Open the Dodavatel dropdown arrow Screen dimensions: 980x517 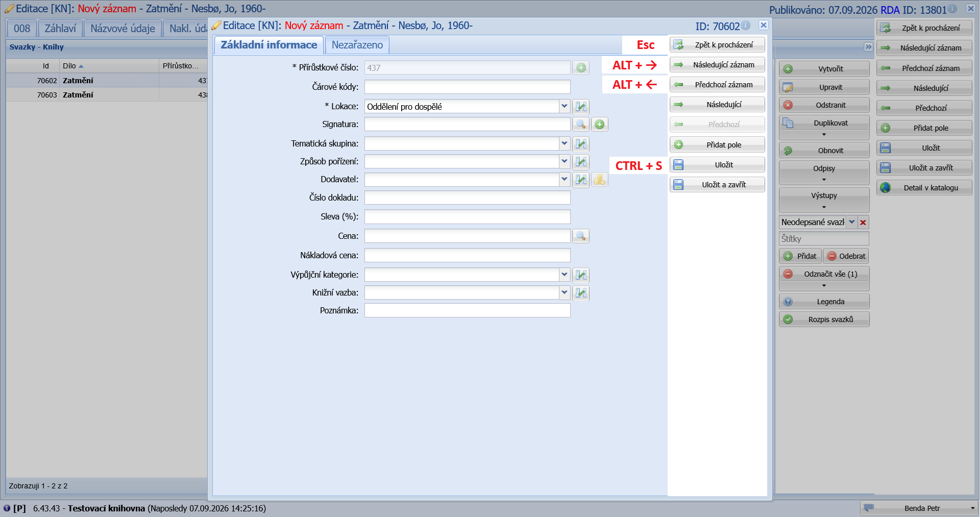click(565, 179)
